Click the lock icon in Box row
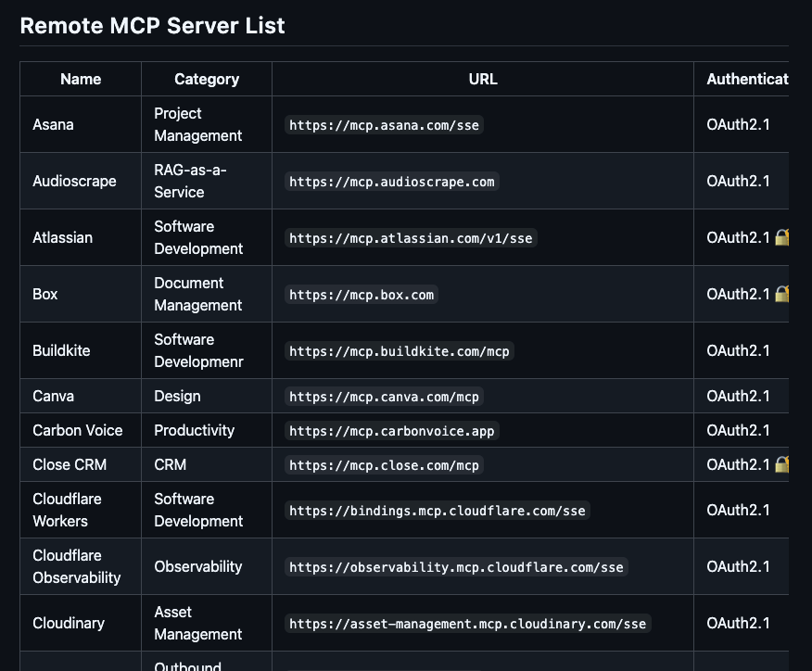The height and width of the screenshot is (671, 812). [x=782, y=294]
